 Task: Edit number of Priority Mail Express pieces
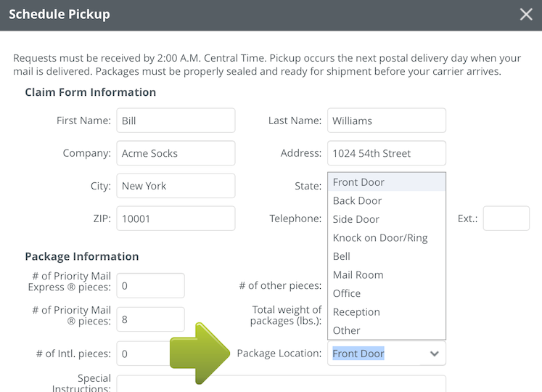[x=150, y=285]
